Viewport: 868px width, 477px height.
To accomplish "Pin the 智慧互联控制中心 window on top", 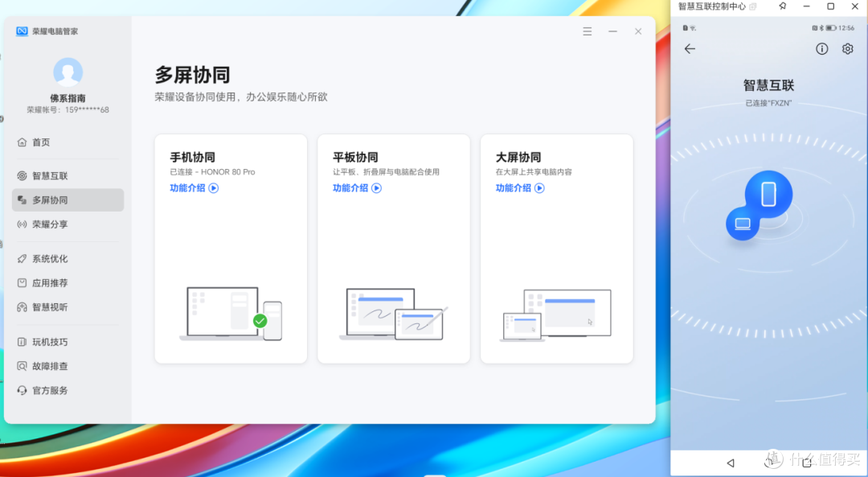I will [x=780, y=6].
